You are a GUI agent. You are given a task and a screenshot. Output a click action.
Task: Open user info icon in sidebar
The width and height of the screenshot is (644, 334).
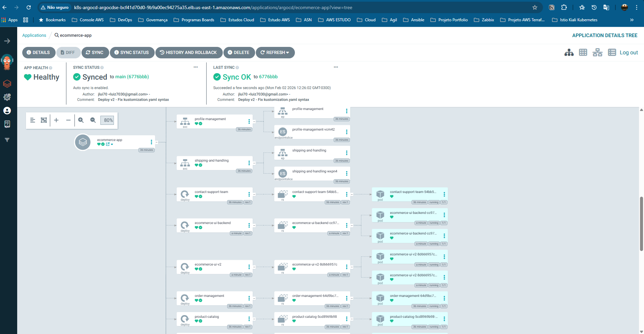[x=7, y=111]
